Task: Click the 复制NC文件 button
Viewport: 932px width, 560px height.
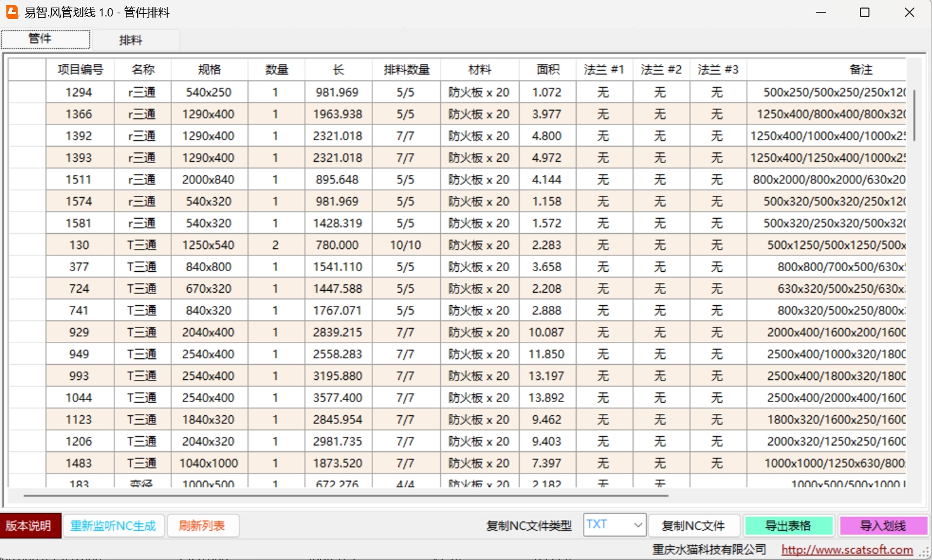Action: tap(693, 526)
